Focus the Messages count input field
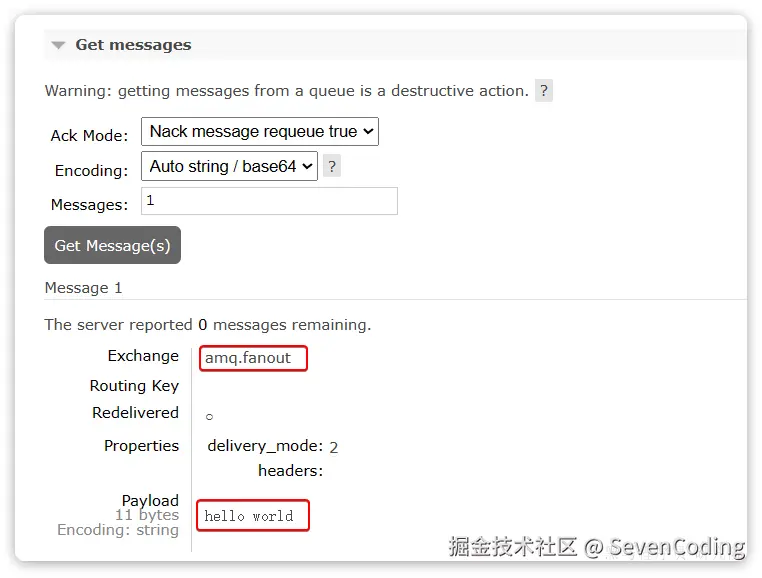The image size is (762, 578). [269, 201]
